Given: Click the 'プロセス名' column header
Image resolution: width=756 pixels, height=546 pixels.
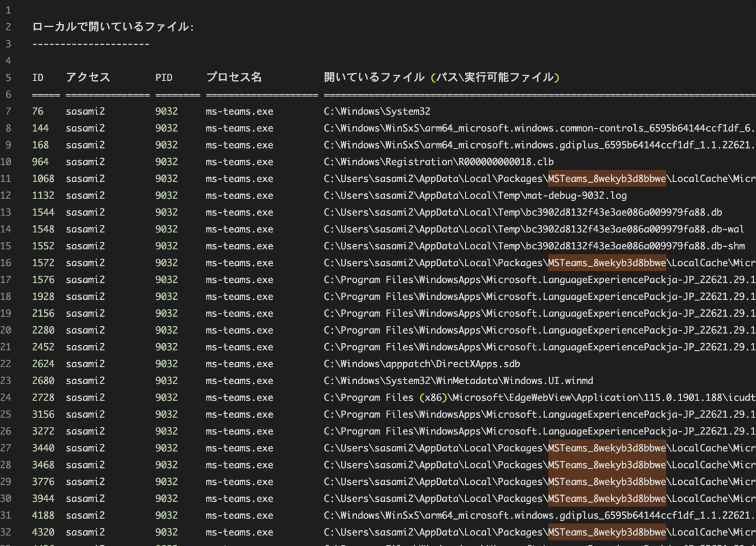Looking at the screenshot, I should tap(234, 77).
